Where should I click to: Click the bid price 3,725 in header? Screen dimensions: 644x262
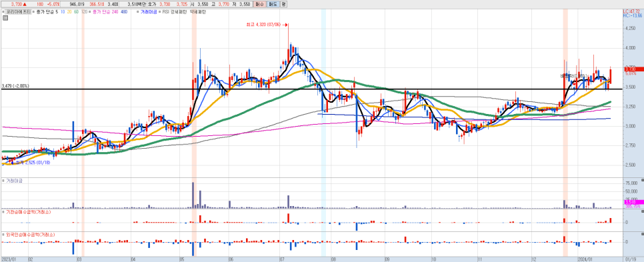pos(182,4)
